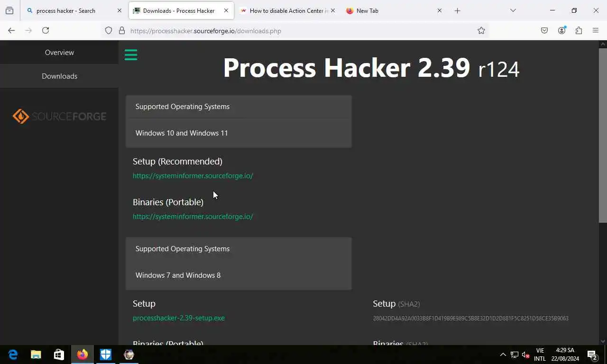Open taskbar clock and date
This screenshot has width=607, height=364.
pos(565,355)
